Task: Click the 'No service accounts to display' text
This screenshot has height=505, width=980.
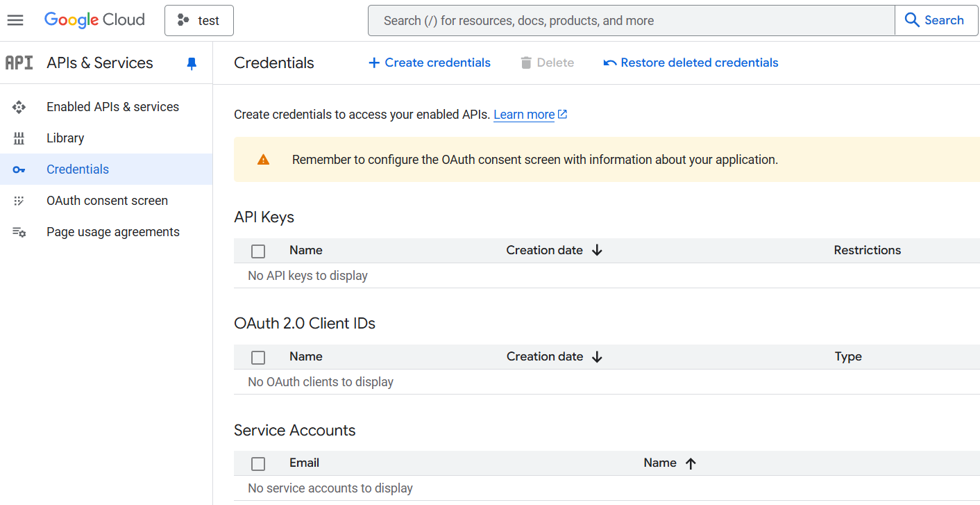Action: tap(330, 488)
